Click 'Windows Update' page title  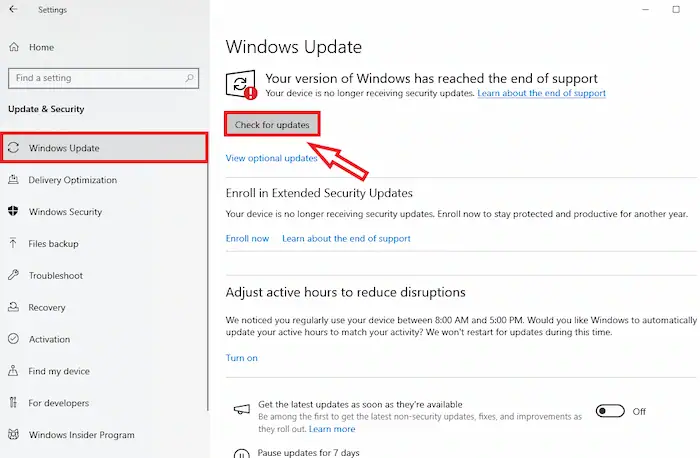[294, 47]
